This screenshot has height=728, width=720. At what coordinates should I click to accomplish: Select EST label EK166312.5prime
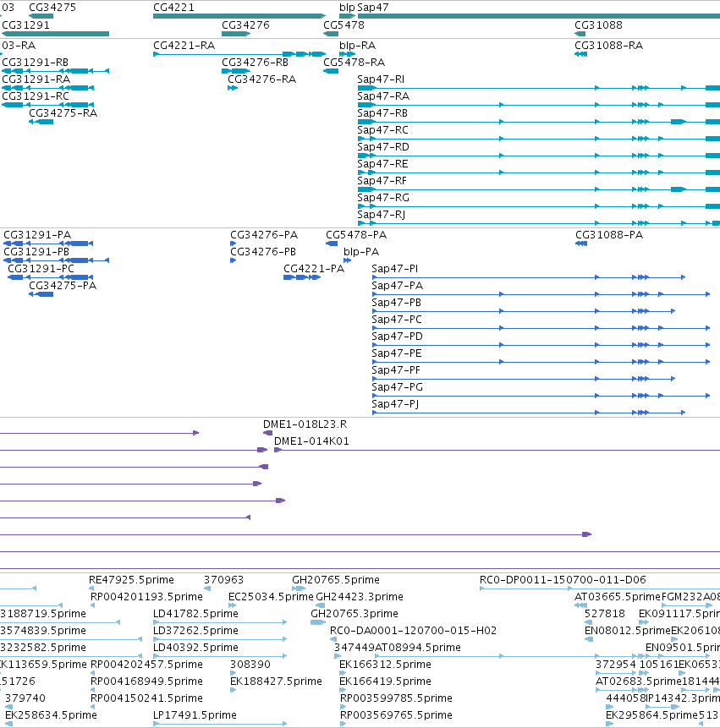(x=386, y=665)
